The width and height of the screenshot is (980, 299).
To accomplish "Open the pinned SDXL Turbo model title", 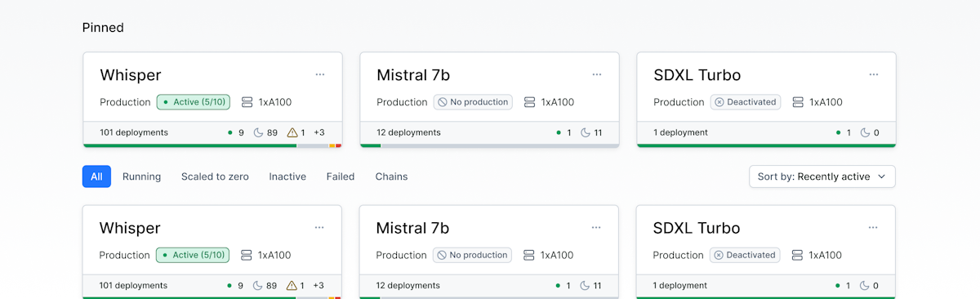I will tap(697, 75).
